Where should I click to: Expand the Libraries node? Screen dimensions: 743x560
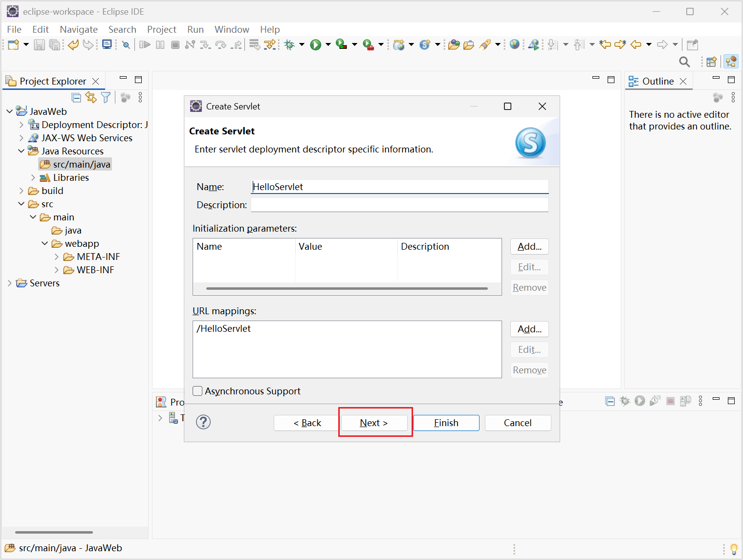coord(33,177)
